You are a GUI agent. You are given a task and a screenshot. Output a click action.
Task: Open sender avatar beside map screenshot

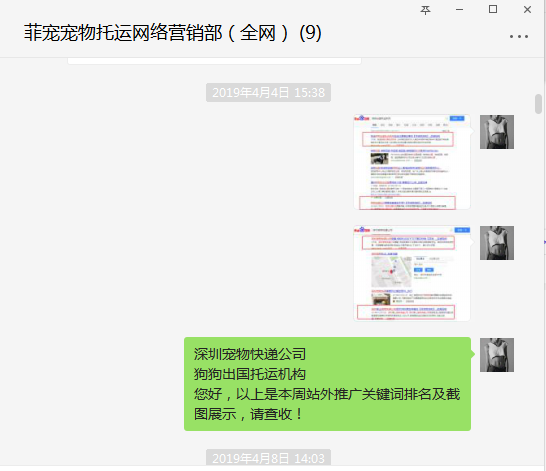tap(497, 243)
